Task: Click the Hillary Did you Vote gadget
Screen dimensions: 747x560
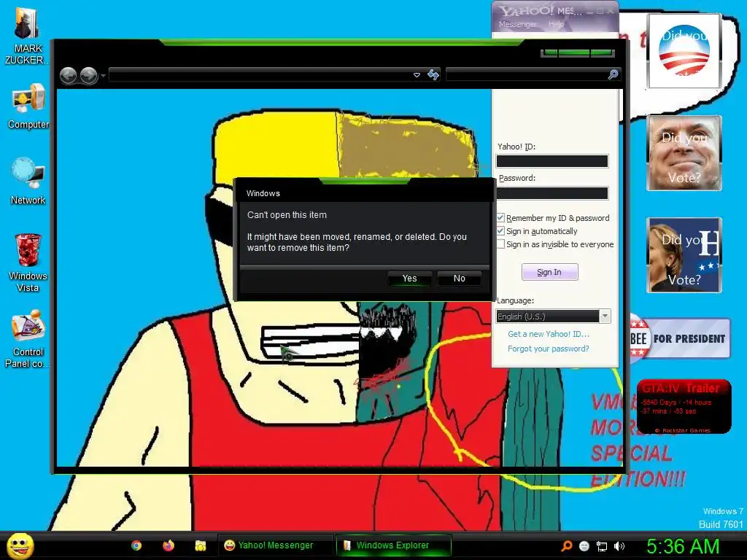Action: tap(684, 255)
